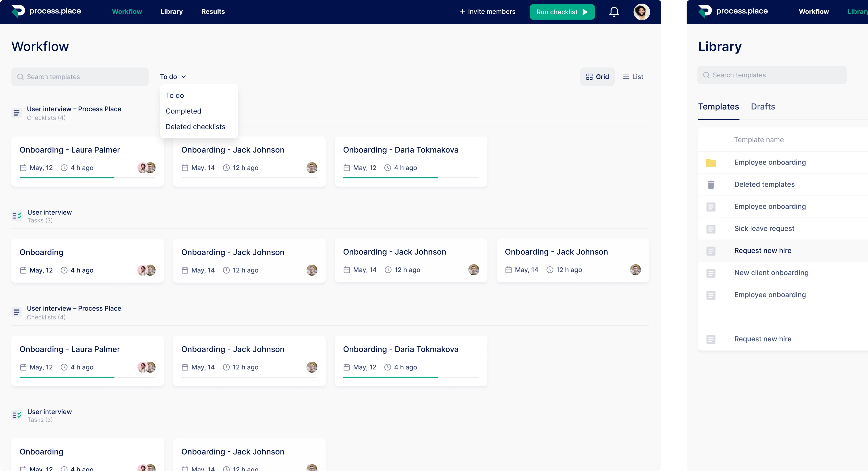The width and height of the screenshot is (868, 471).
Task: Choose Deleted checklists in the dropdown
Action: point(195,127)
